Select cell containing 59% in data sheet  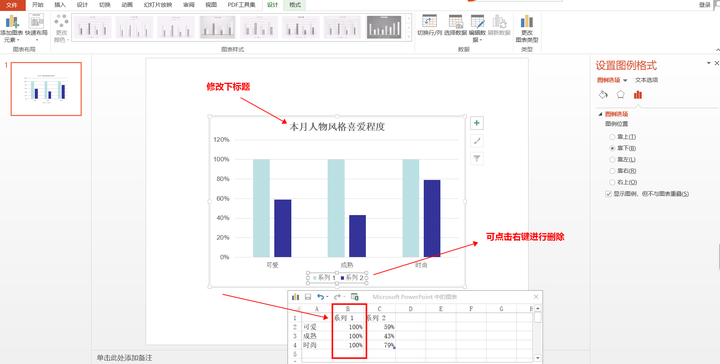pyautogui.click(x=380, y=327)
